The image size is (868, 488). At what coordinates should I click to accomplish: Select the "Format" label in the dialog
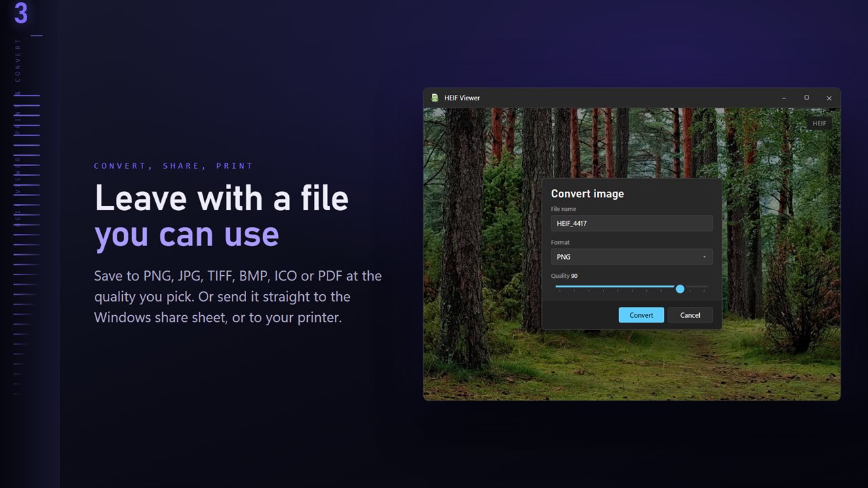pos(560,243)
